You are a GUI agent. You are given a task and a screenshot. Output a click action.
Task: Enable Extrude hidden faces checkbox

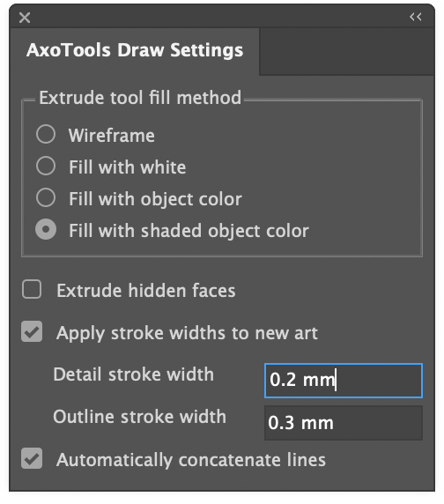click(32, 289)
